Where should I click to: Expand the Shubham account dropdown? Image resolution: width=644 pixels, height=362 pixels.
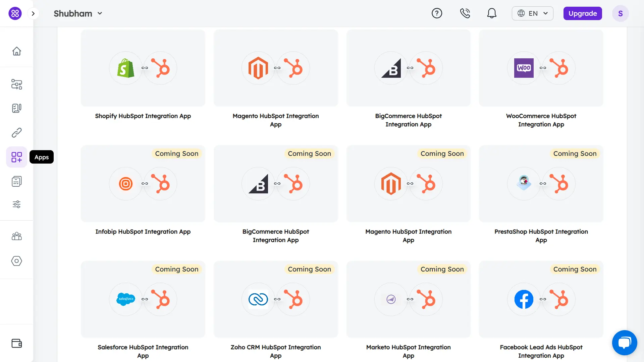pyautogui.click(x=78, y=13)
